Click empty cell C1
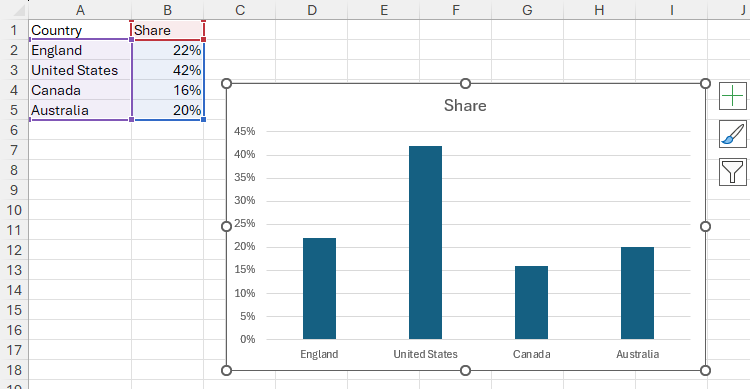750x389 pixels. [240, 30]
